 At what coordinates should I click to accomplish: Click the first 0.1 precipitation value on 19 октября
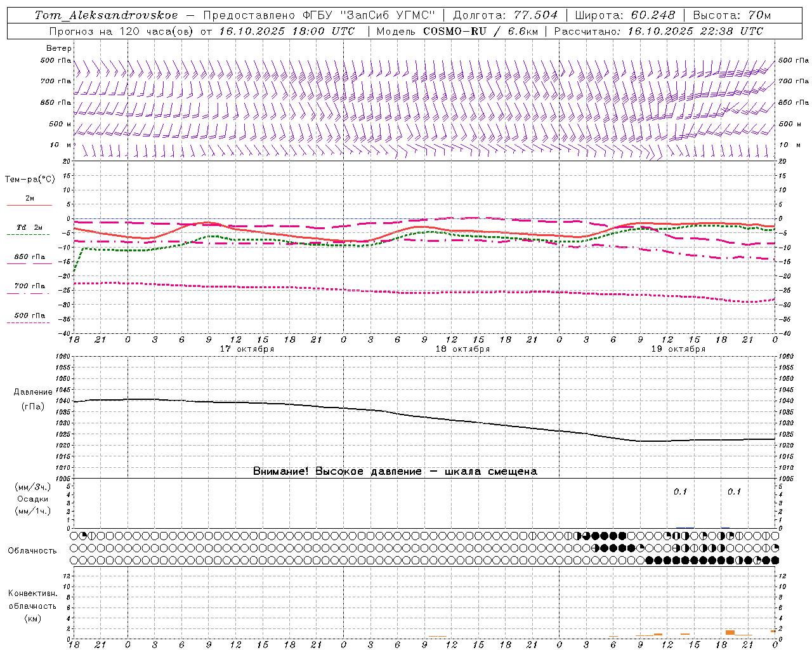[x=680, y=491]
